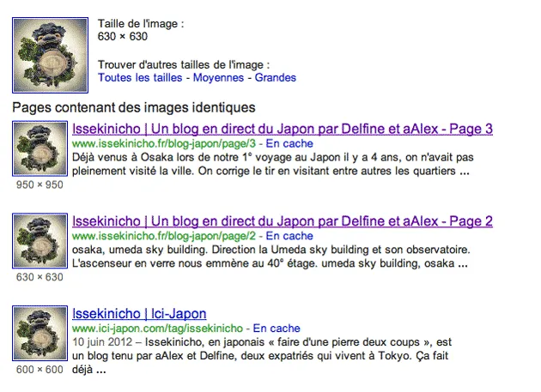The width and height of the screenshot is (541, 392).
Task: Click the 600 × 600 result thumbnail
Action: (x=40, y=333)
